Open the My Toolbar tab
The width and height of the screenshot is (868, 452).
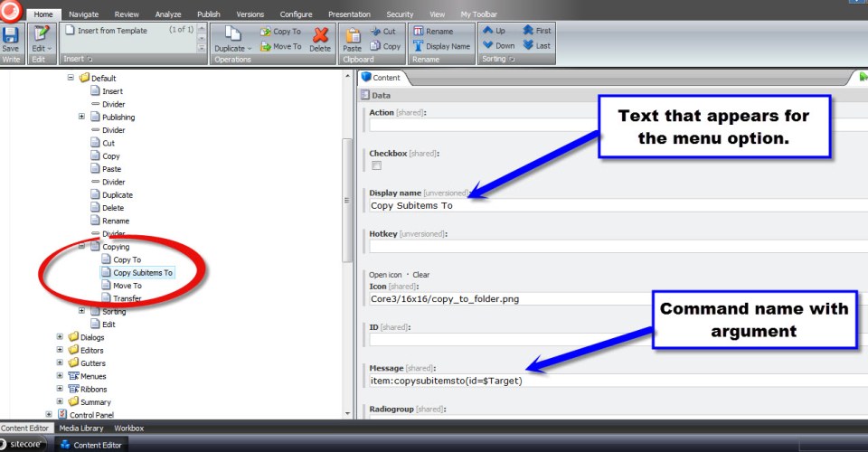point(479,14)
